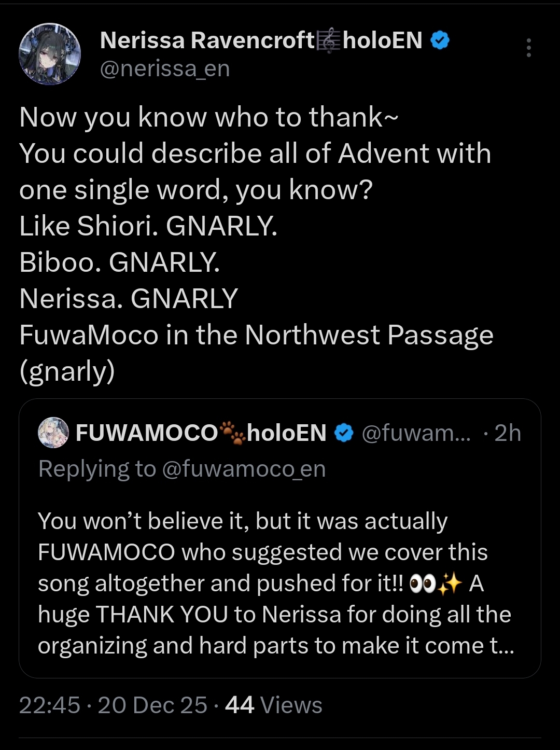The width and height of the screenshot is (560, 750).
Task: Click the @fuwamoco_en reply mention
Action: 244,469
